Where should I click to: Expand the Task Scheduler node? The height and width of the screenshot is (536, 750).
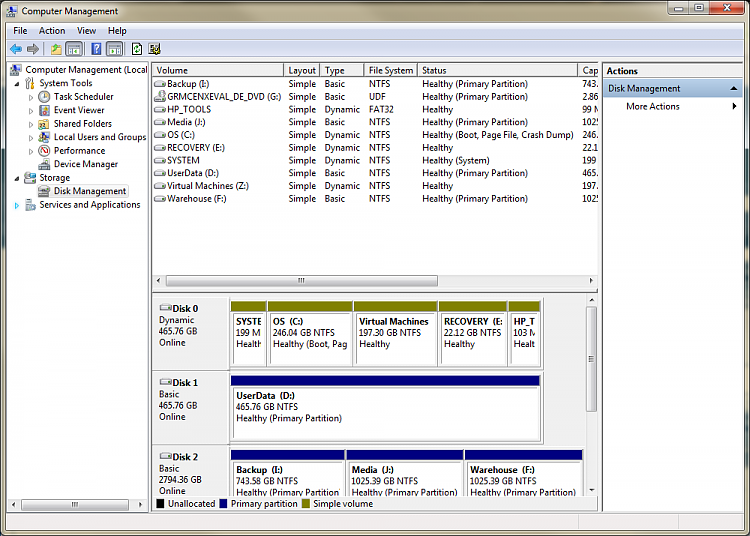tap(31, 98)
